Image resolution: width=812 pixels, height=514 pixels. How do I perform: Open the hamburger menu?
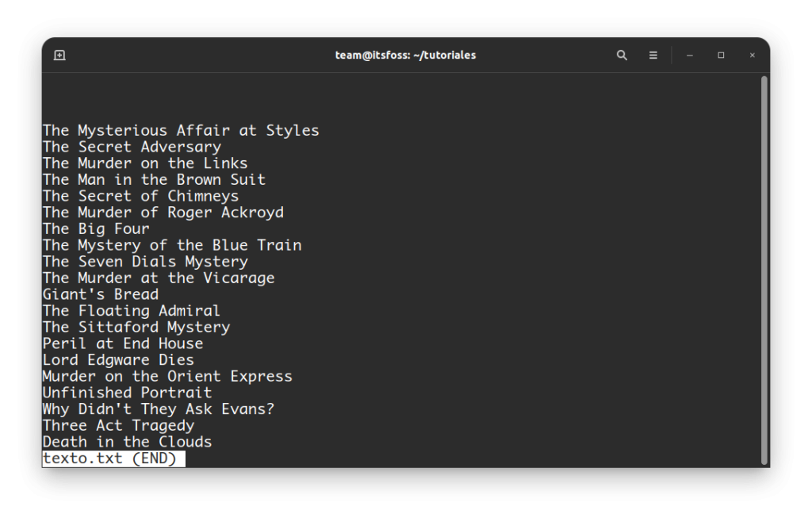pos(653,55)
